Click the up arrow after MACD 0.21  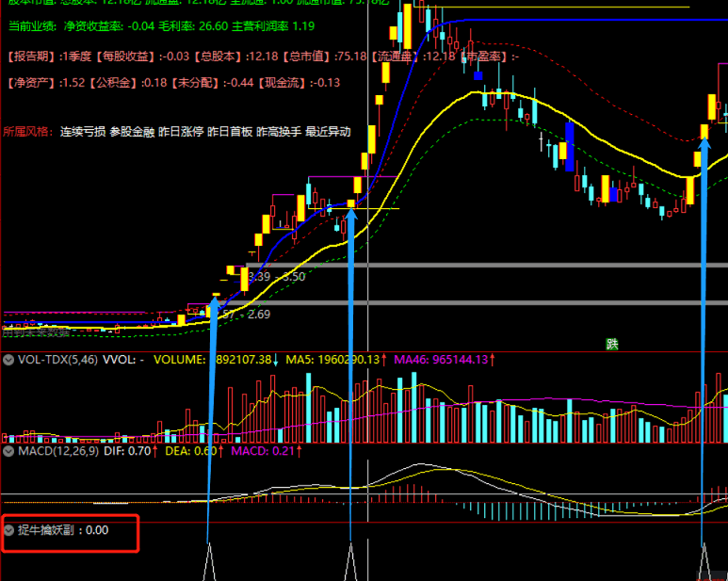(x=299, y=451)
